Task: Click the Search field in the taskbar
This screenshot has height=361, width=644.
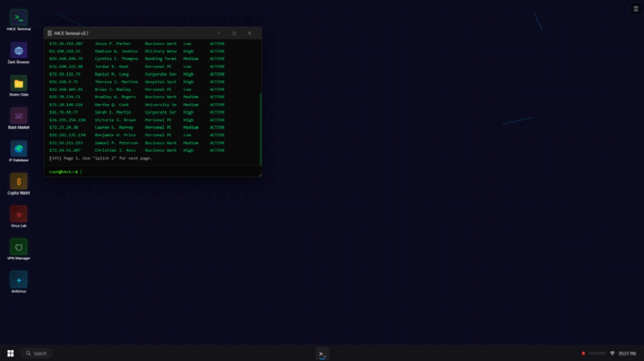Action: click(37, 353)
